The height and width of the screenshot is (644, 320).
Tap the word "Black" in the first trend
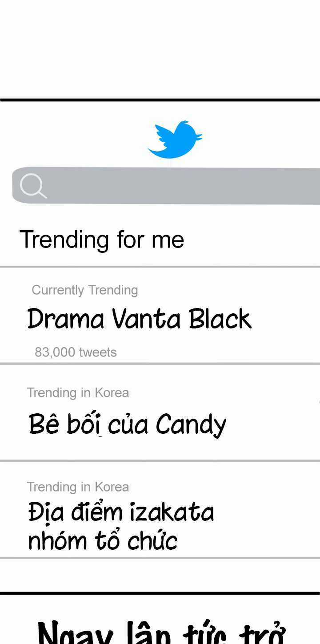(220, 319)
